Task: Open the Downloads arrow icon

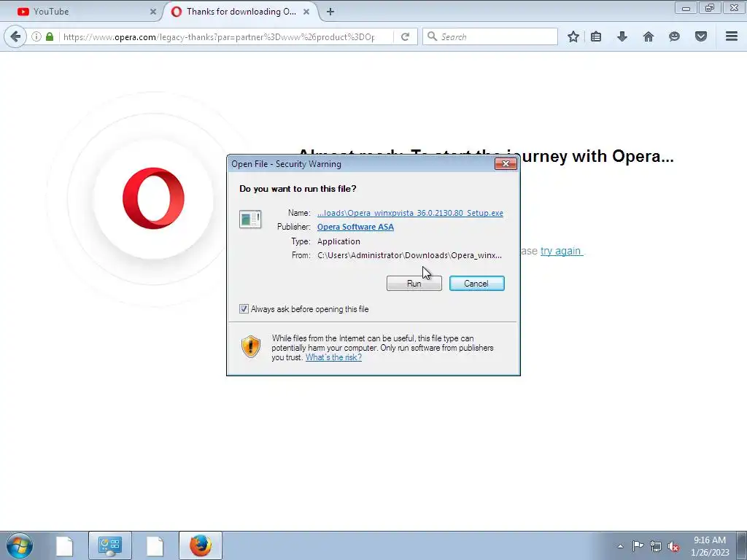Action: tap(622, 36)
